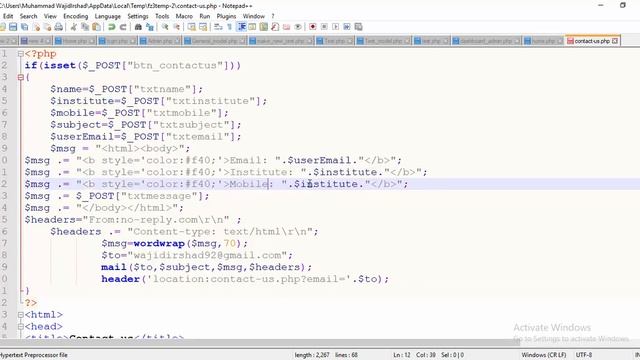Collapse the <html> fold marker
Screen dimensions: 640x360
point(20,315)
